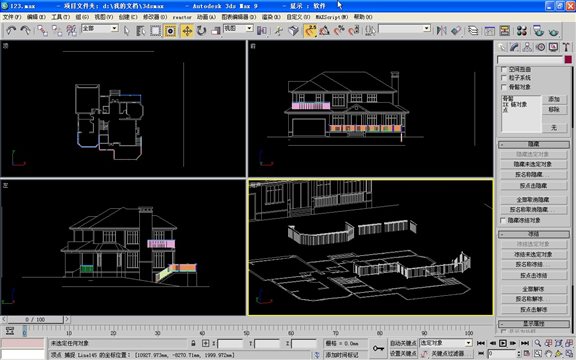Enable the 粒子系统 checkbox
The image size is (576, 360).
coord(504,78)
